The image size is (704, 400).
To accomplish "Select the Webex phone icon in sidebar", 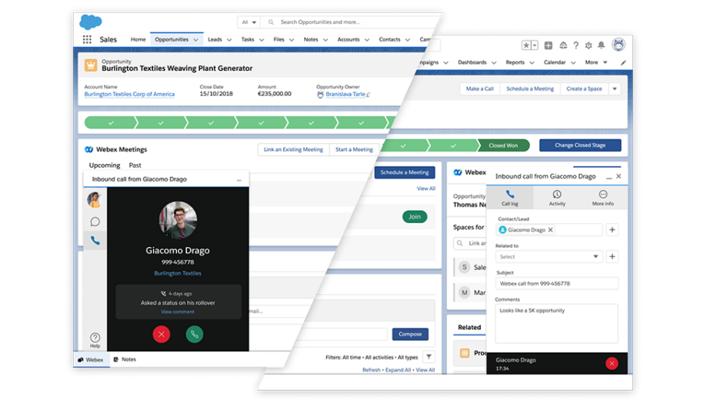I will click(x=95, y=241).
